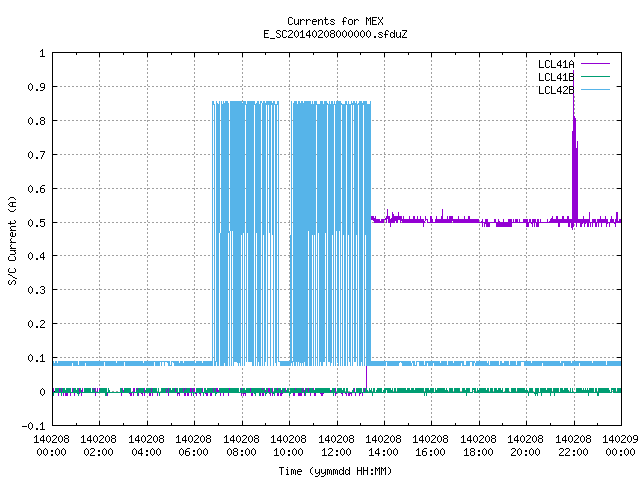The width and height of the screenshot is (640, 480).
Task: Click the y-axis label 'S/C Current (A)'
Action: (12, 240)
